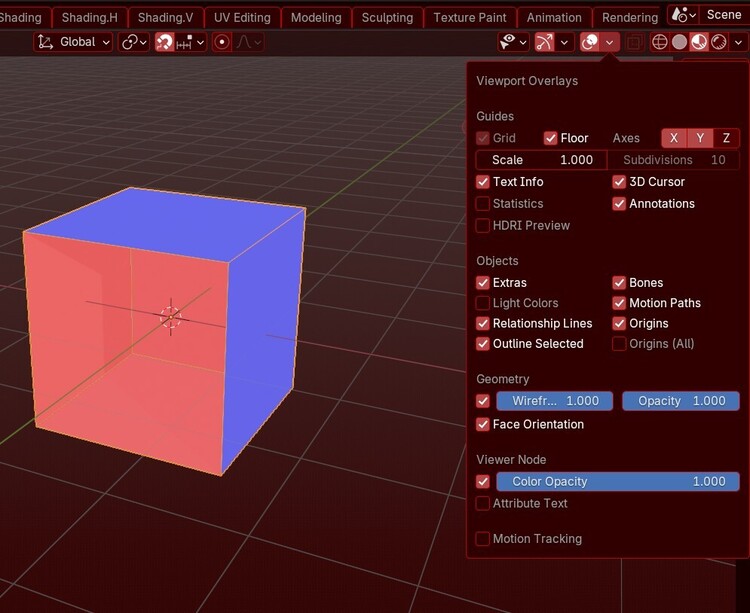Enable the Origins (All) checkbox
Screen dimensions: 750x613
pyautogui.click(x=619, y=344)
